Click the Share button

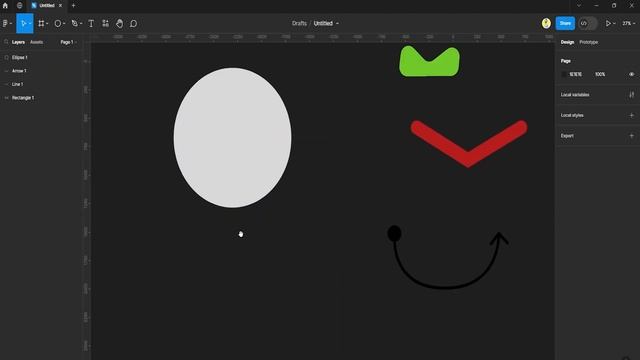(565, 23)
